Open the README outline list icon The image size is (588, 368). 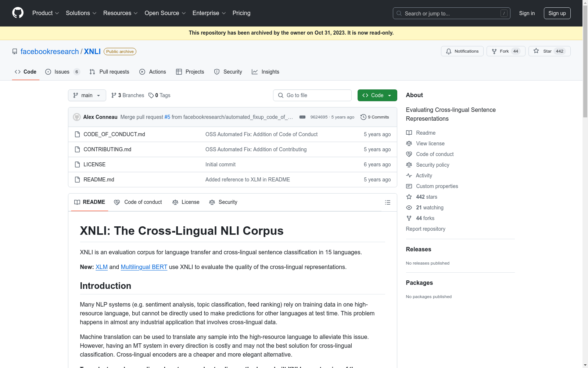387,202
